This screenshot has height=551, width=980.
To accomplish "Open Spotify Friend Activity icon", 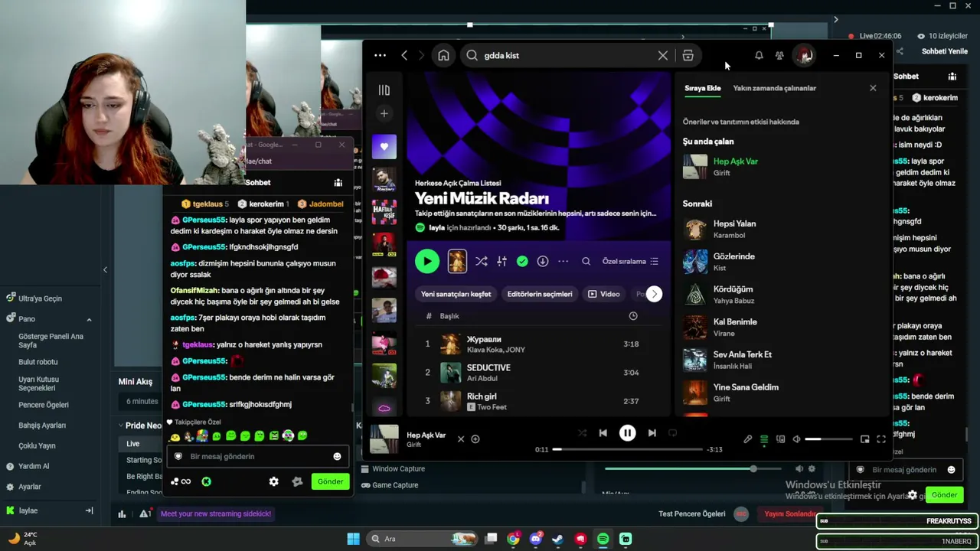I will (779, 55).
